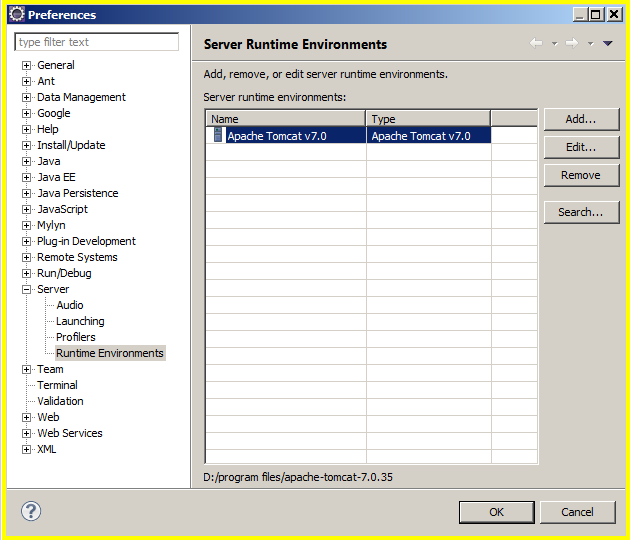Select Runtime Environments in the tree
Viewport: 630px width, 540px height.
tap(110, 353)
